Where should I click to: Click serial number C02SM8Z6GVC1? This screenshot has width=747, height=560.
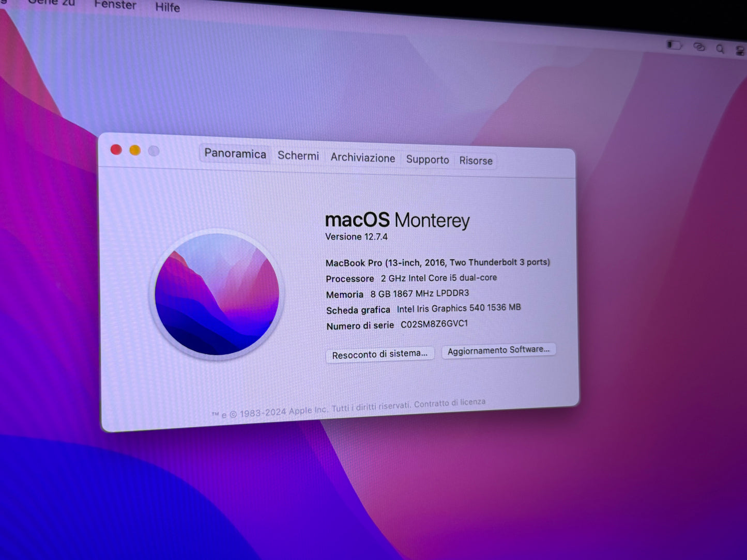click(434, 324)
